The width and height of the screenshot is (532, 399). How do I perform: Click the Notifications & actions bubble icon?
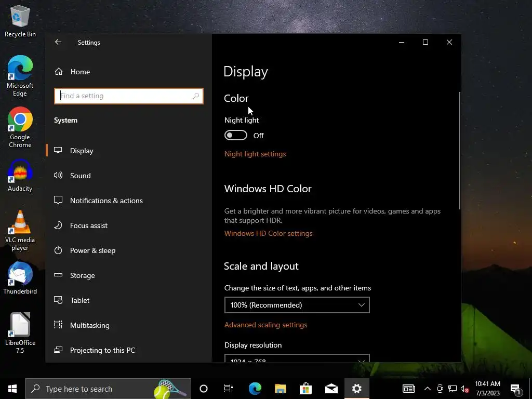58,200
